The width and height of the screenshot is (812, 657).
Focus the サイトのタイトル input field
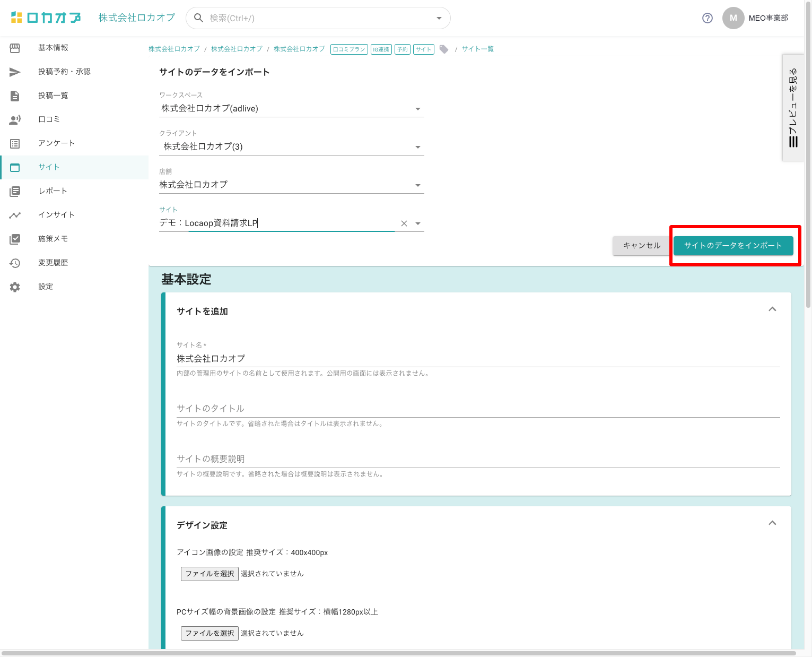tap(477, 409)
